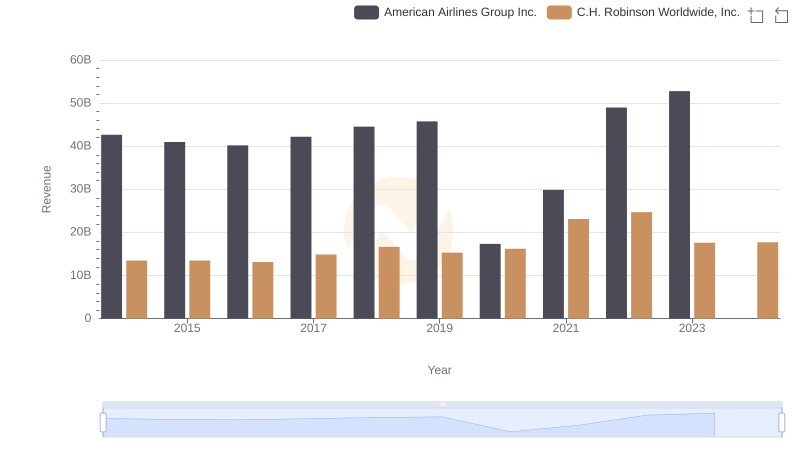Select C.H. Robinson bar for 2016
Screen dimensions: 800x461
pos(263,290)
